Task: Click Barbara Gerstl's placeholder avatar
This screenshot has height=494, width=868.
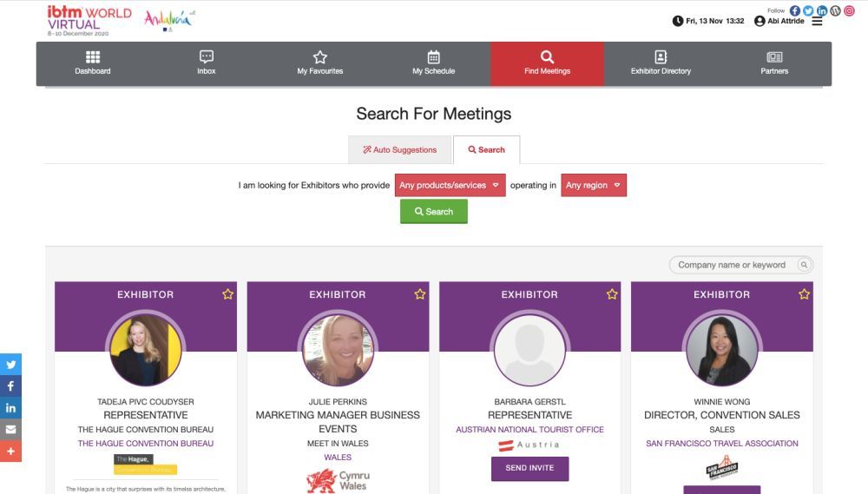Action: pyautogui.click(x=529, y=350)
